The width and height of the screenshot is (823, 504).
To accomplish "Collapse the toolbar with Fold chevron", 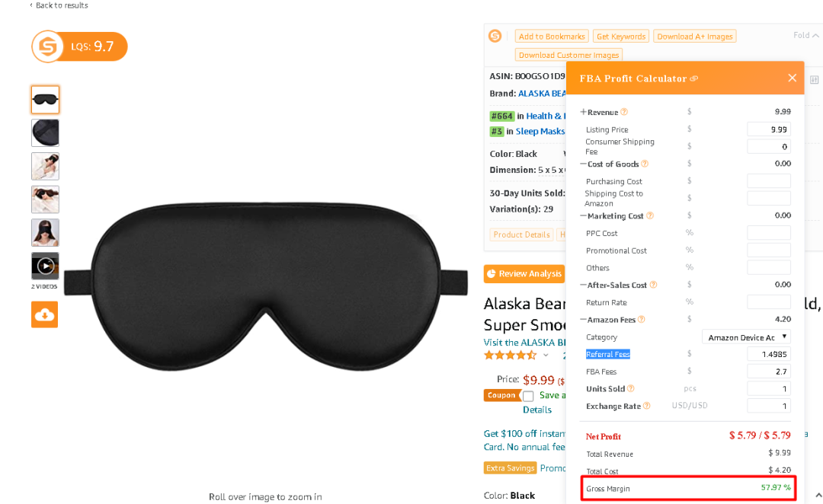I will tap(806, 35).
